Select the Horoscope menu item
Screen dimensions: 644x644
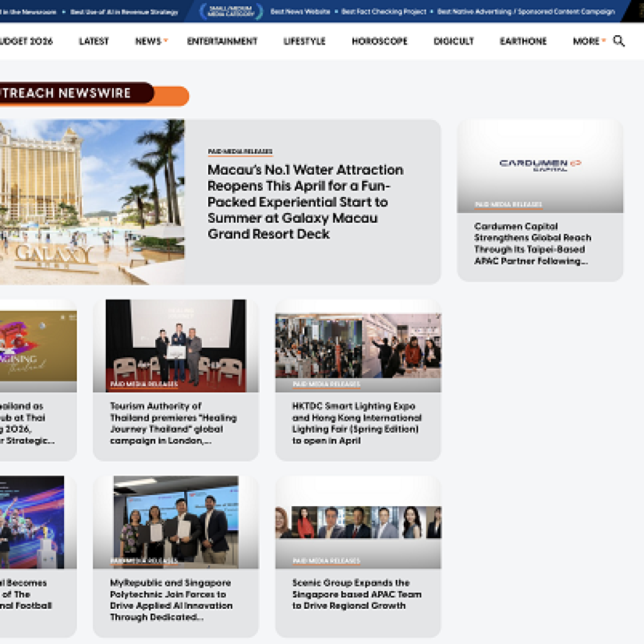(x=379, y=41)
